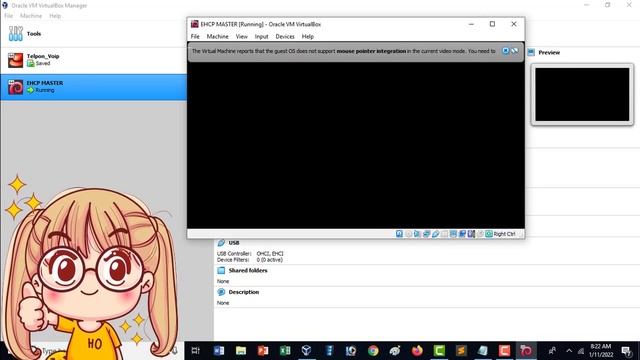640x360 pixels.
Task: Open the Description section header
Action: (244, 292)
